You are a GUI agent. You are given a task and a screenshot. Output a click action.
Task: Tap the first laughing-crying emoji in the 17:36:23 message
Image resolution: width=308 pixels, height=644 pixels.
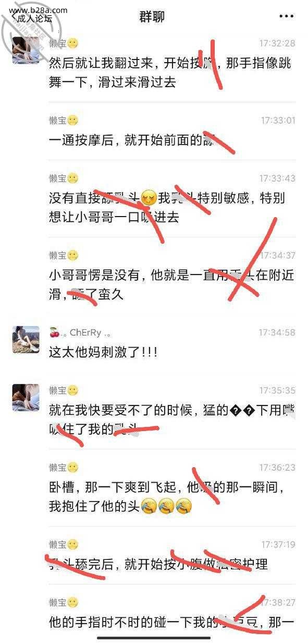coord(149,506)
